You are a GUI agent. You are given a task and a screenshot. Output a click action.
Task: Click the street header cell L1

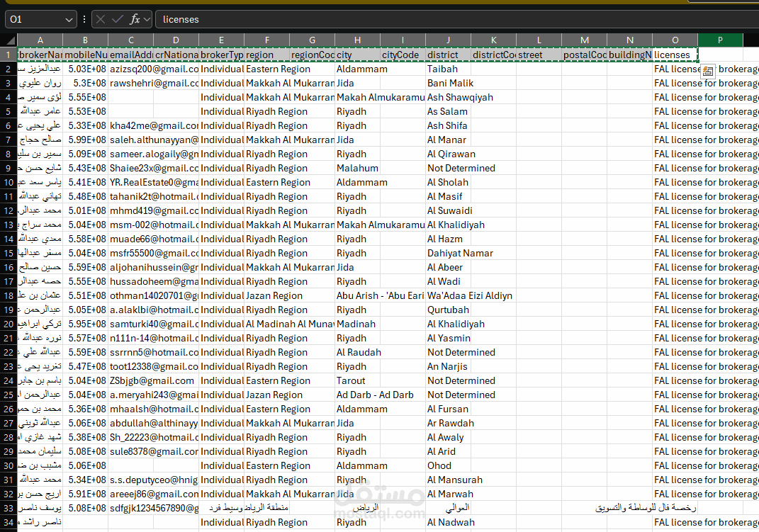[x=539, y=55]
